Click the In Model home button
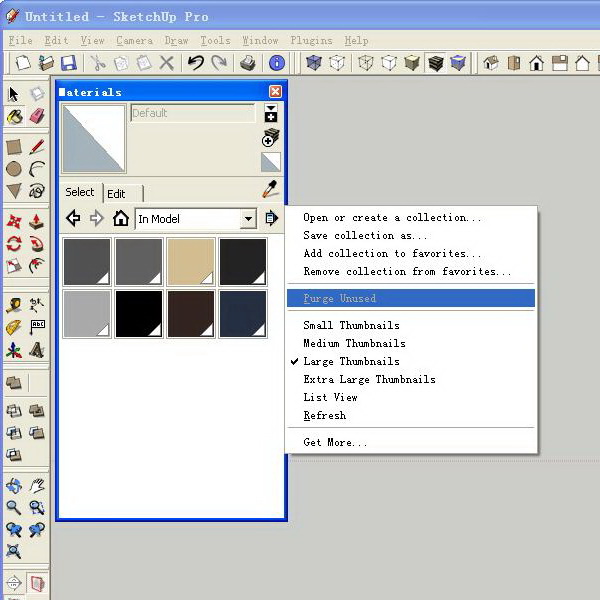The width and height of the screenshot is (600, 600). (121, 218)
